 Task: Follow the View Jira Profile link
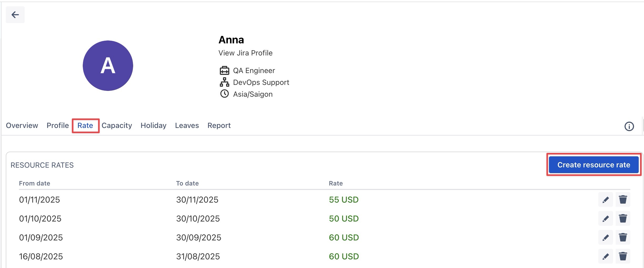point(245,53)
